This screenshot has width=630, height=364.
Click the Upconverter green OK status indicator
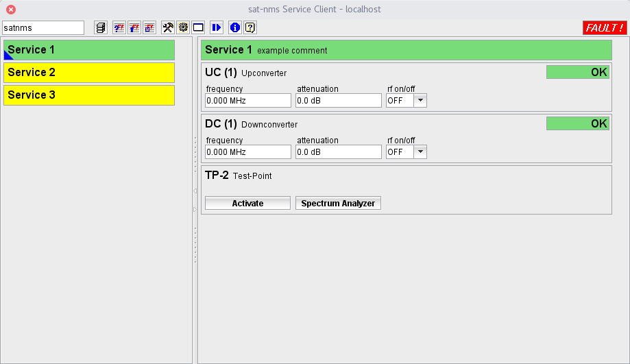577,72
